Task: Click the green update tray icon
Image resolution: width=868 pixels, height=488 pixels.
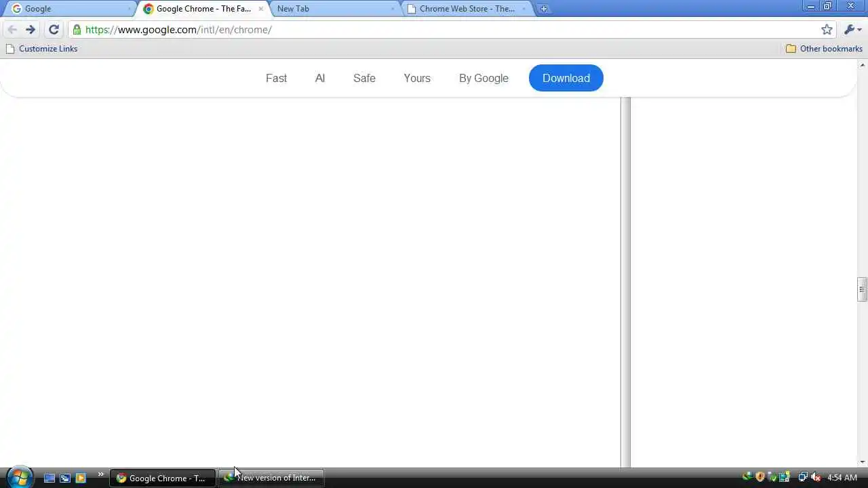Action: pyautogui.click(x=747, y=477)
